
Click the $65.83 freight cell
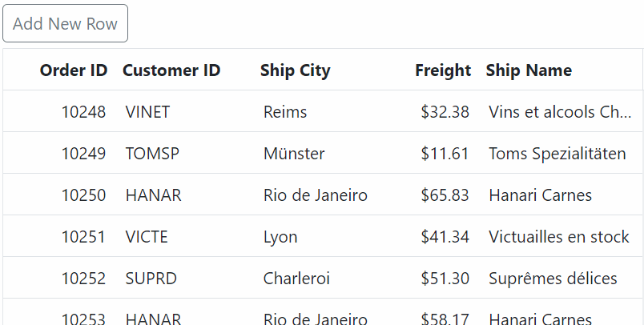(x=445, y=195)
